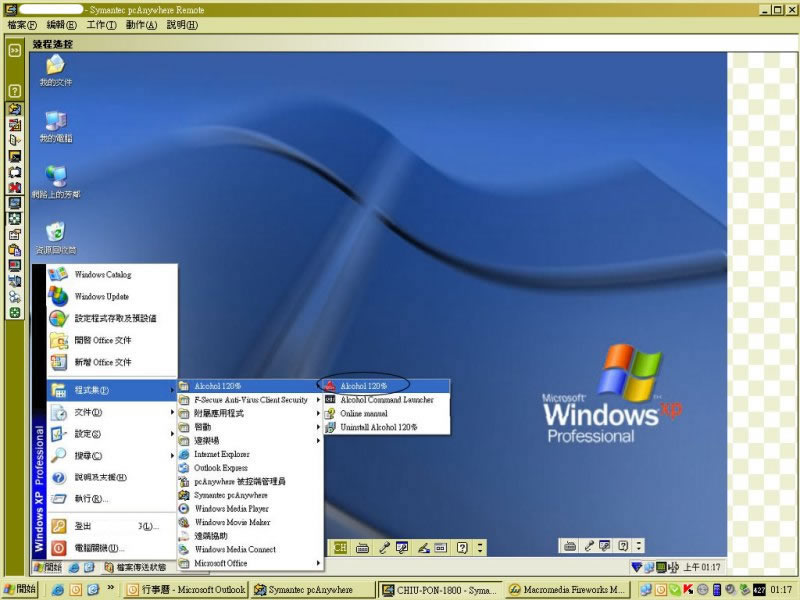This screenshot has width=800, height=600.
Task: Expand the pcAnywhere side panel with >> button
Action: (15, 50)
